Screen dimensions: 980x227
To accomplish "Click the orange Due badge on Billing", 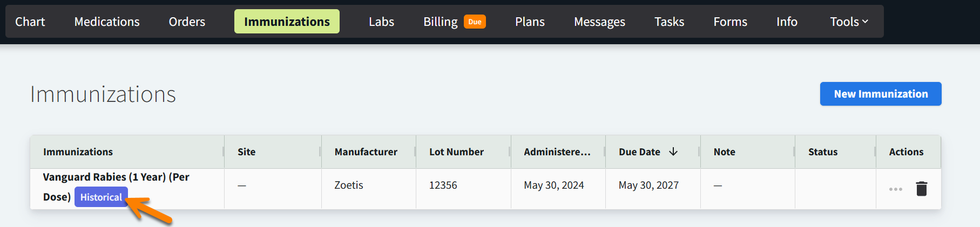I will pos(475,22).
